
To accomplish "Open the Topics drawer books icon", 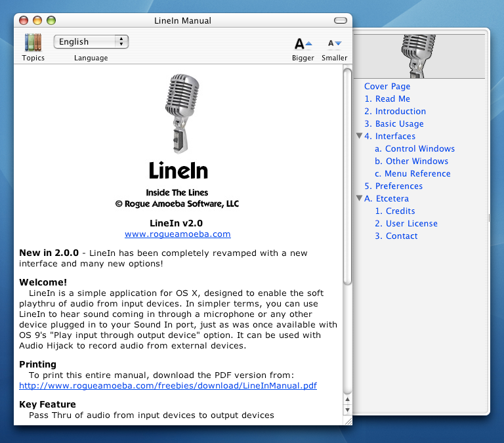I will [33, 42].
